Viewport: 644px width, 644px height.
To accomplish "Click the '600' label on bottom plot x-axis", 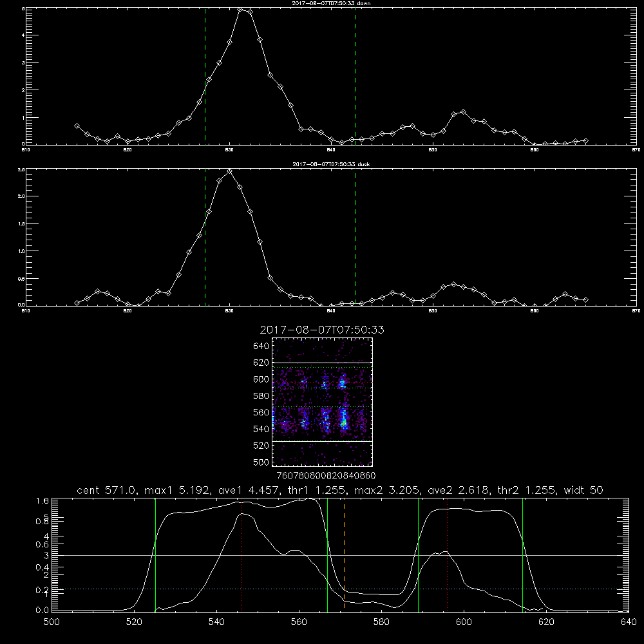I will (x=464, y=622).
